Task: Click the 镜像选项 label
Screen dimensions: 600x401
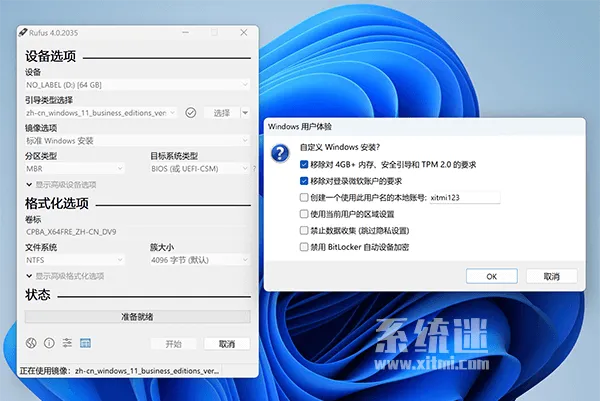Action: [x=41, y=128]
